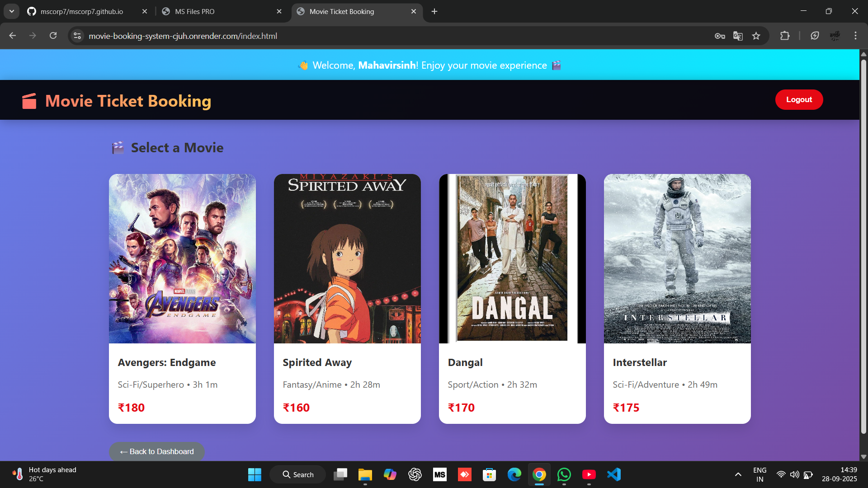
Task: Switch the ENG IN keyboard language
Action: tap(759, 474)
